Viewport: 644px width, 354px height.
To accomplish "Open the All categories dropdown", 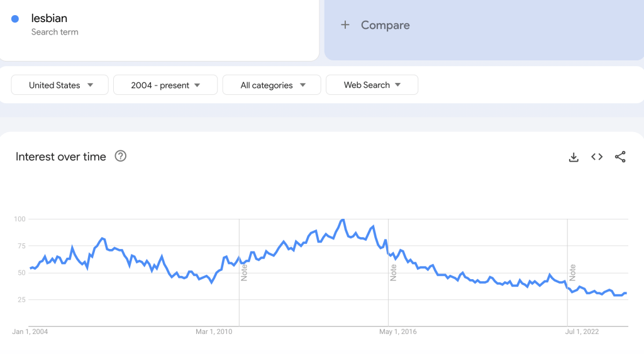I will 272,85.
